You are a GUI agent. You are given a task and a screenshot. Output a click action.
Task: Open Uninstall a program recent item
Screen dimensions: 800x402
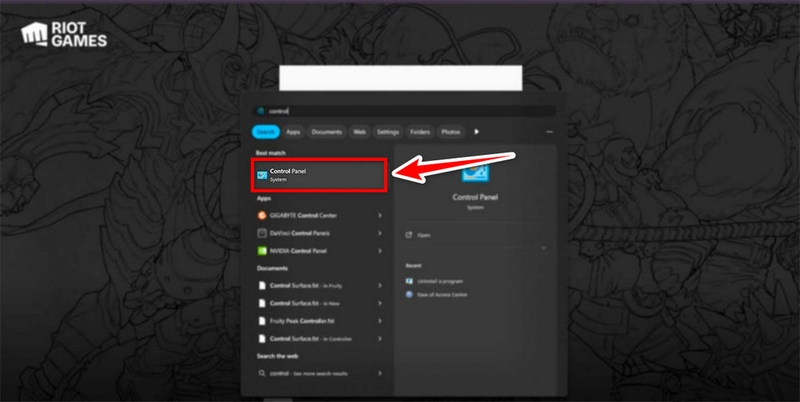pos(435,281)
